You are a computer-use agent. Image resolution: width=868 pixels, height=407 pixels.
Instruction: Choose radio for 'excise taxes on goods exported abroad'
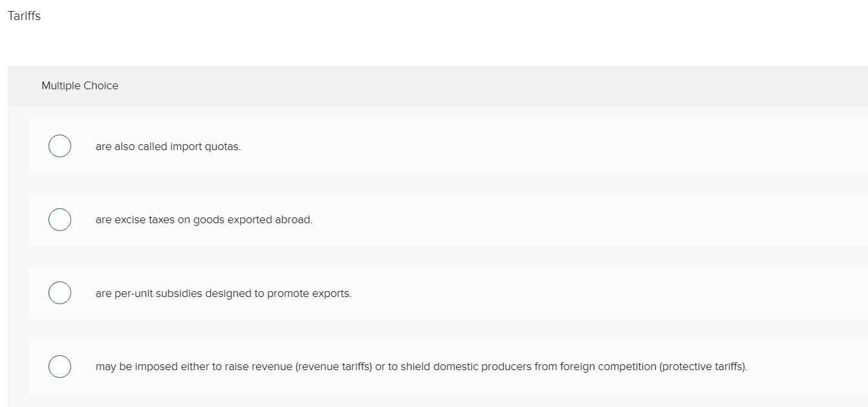[x=60, y=220]
